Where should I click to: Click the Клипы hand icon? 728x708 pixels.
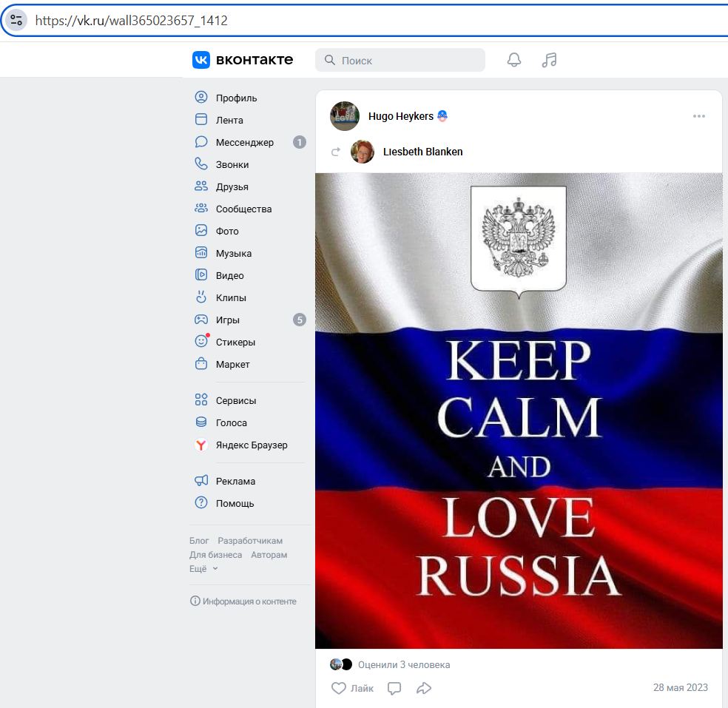(x=201, y=297)
